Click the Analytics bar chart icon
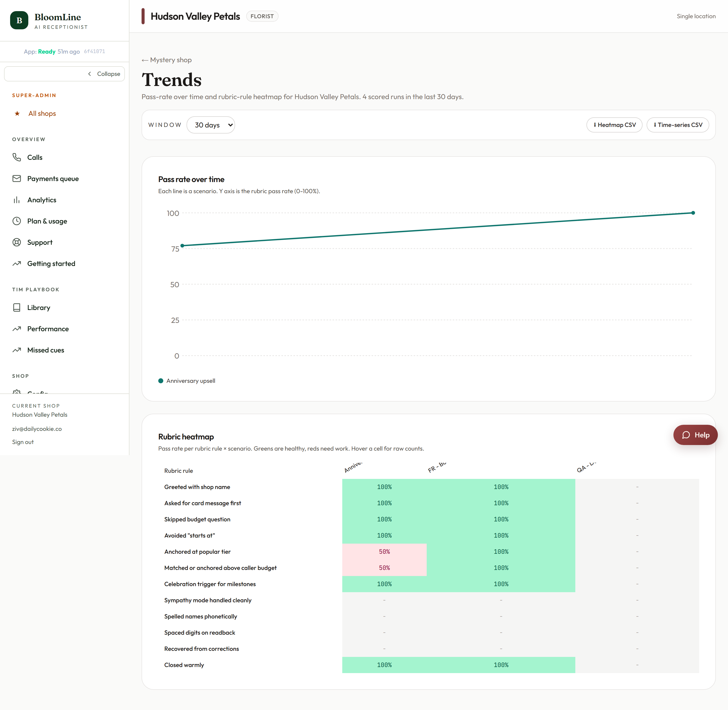728x710 pixels. [17, 200]
